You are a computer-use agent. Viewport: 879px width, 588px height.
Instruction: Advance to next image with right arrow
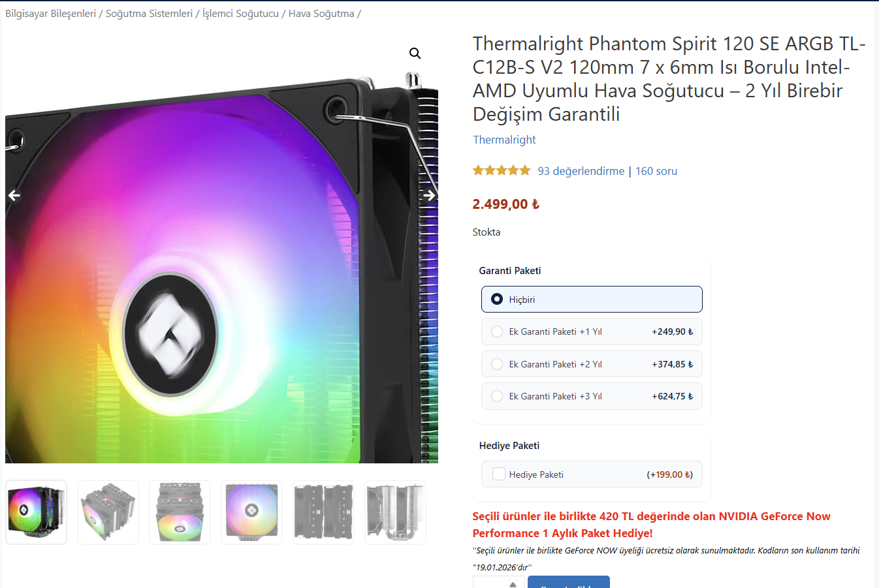coord(429,195)
